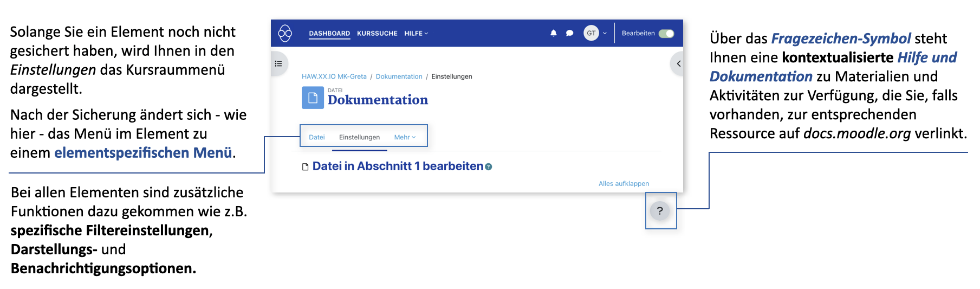Open the messages speech bubble icon

tap(569, 33)
